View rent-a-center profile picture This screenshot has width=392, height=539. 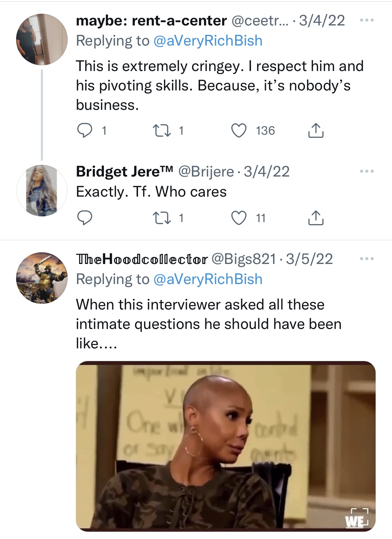[x=42, y=39]
